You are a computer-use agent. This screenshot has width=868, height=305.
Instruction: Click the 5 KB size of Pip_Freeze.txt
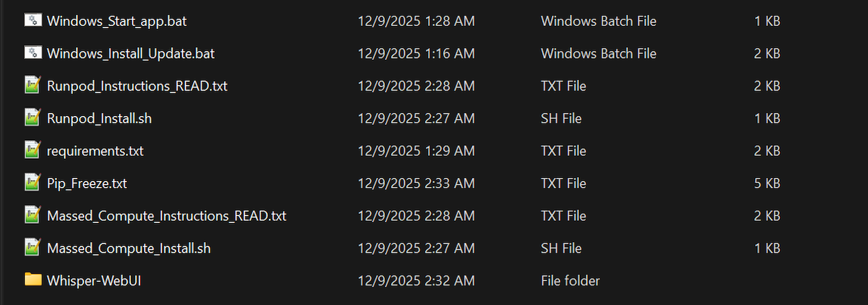tap(767, 184)
